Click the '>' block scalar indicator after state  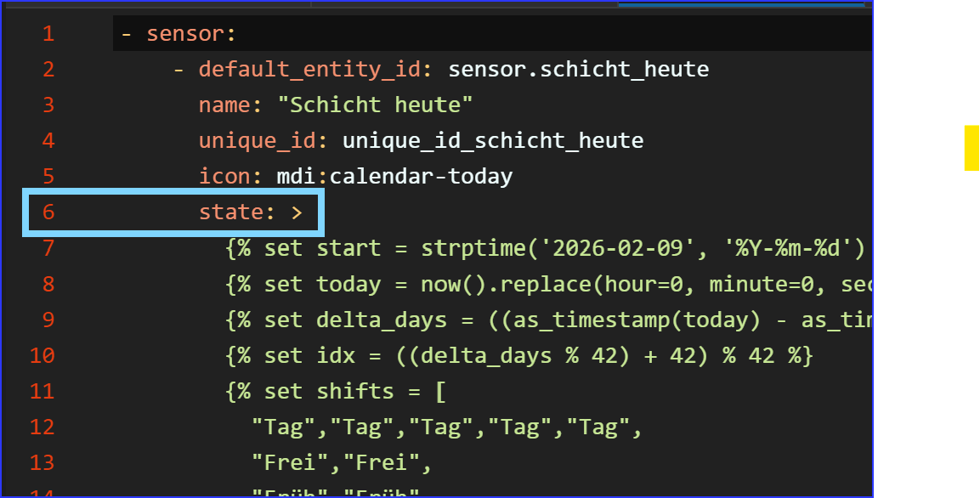[x=297, y=212]
